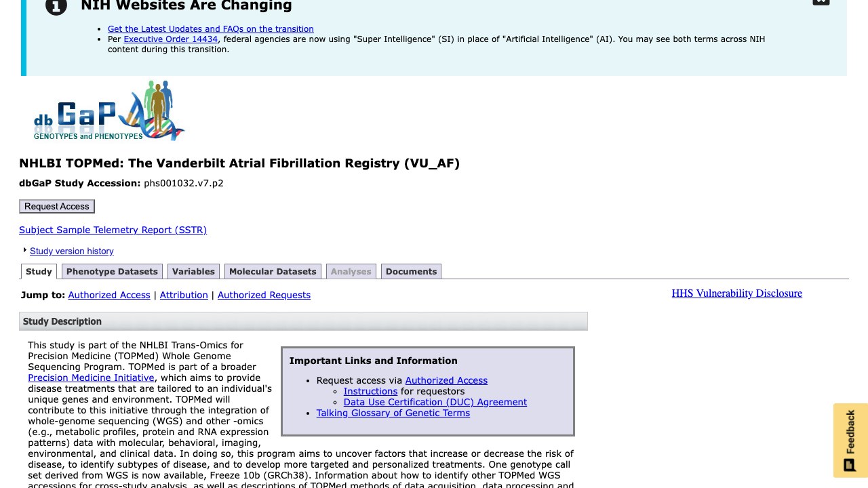Expand the Study version history triangle
868x488 pixels.
(x=25, y=250)
